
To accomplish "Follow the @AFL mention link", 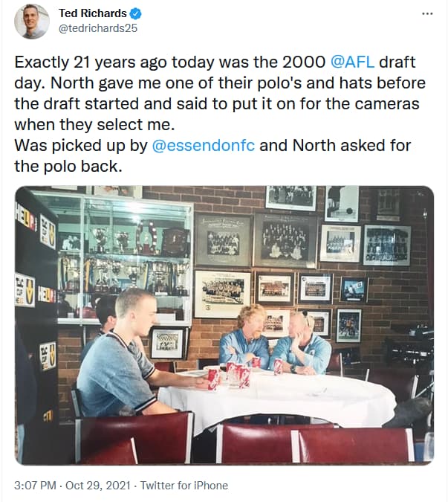I will (352, 62).
